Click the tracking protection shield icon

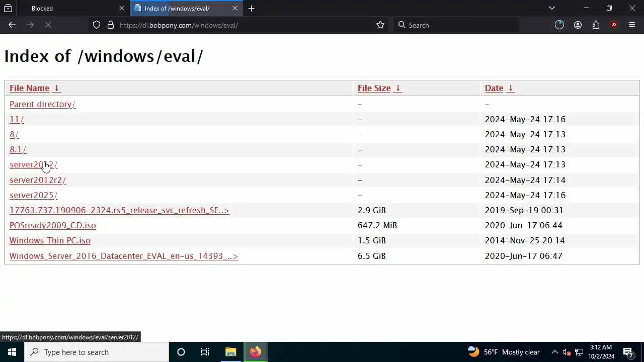(x=97, y=25)
